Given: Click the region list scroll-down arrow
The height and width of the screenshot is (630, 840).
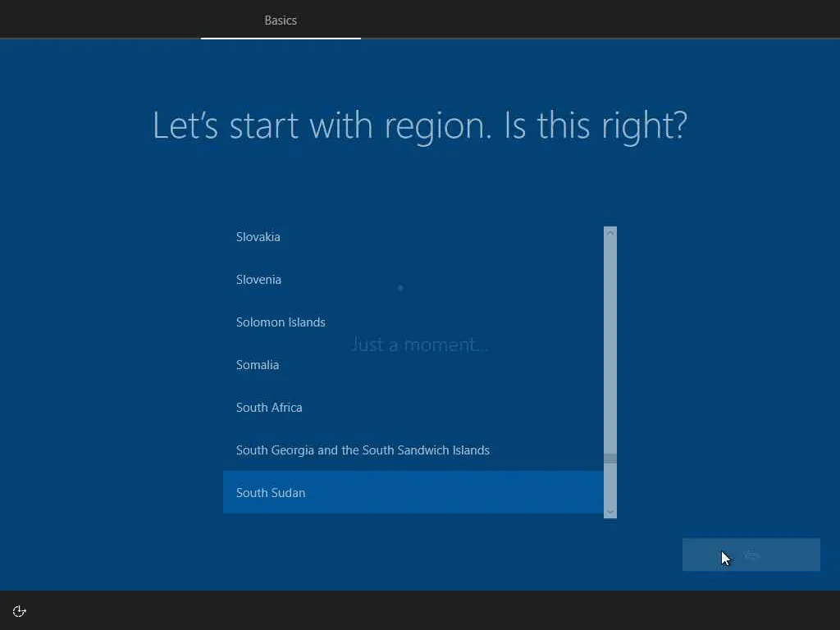Looking at the screenshot, I should [x=610, y=512].
